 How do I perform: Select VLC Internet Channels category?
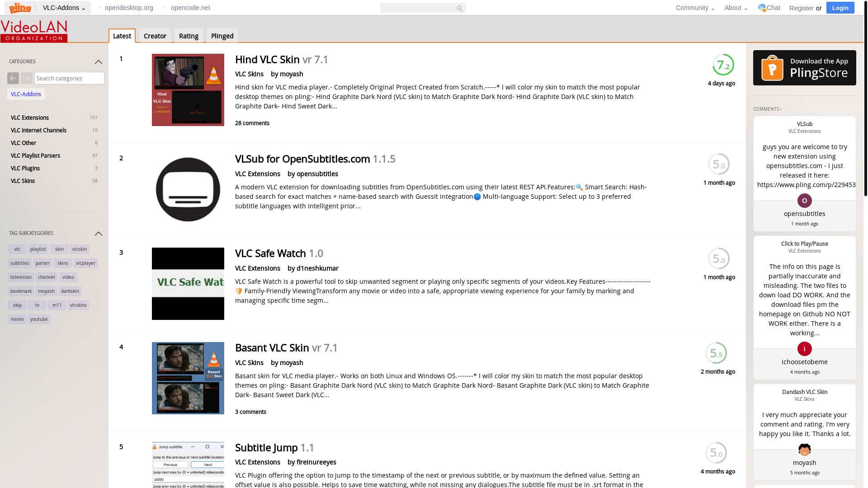pos(38,130)
